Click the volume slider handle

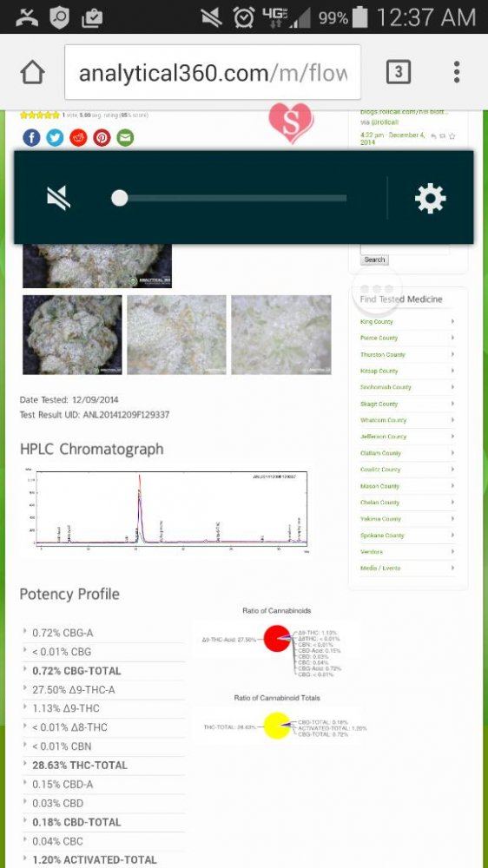click(119, 198)
